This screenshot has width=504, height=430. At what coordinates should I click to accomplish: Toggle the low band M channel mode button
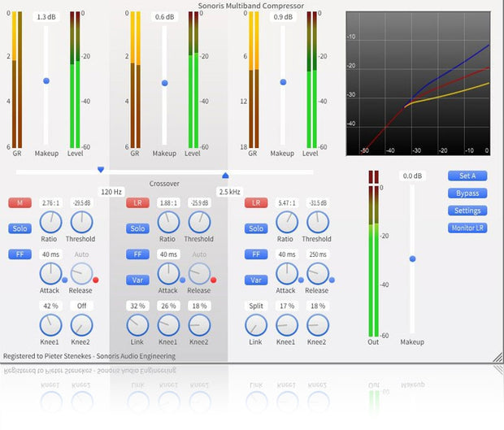[x=20, y=202]
